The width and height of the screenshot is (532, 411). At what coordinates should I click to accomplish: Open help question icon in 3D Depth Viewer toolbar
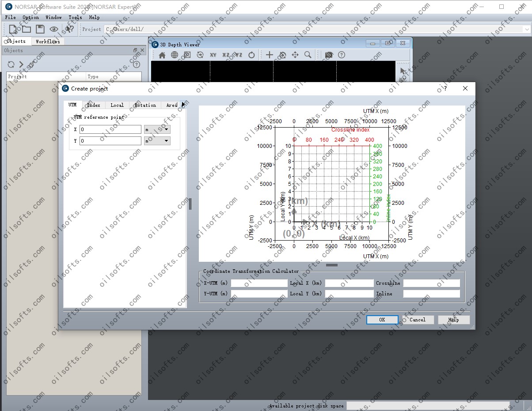click(x=342, y=55)
